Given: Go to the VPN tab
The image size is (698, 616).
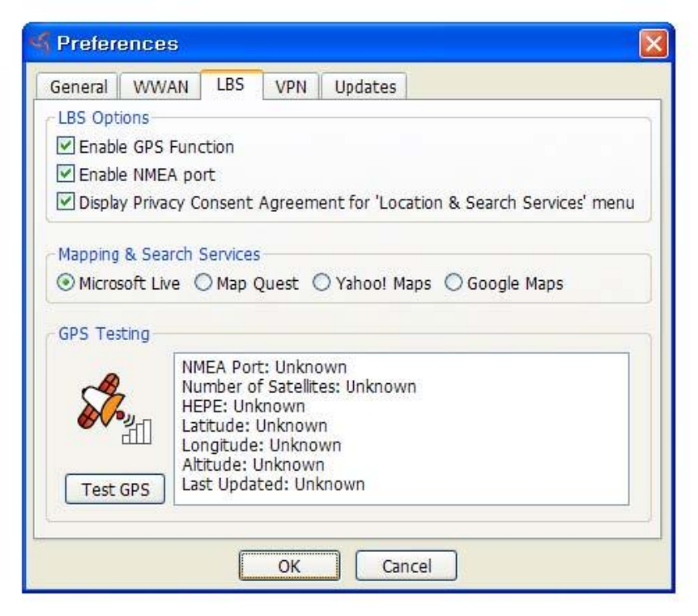Looking at the screenshot, I should point(291,86).
